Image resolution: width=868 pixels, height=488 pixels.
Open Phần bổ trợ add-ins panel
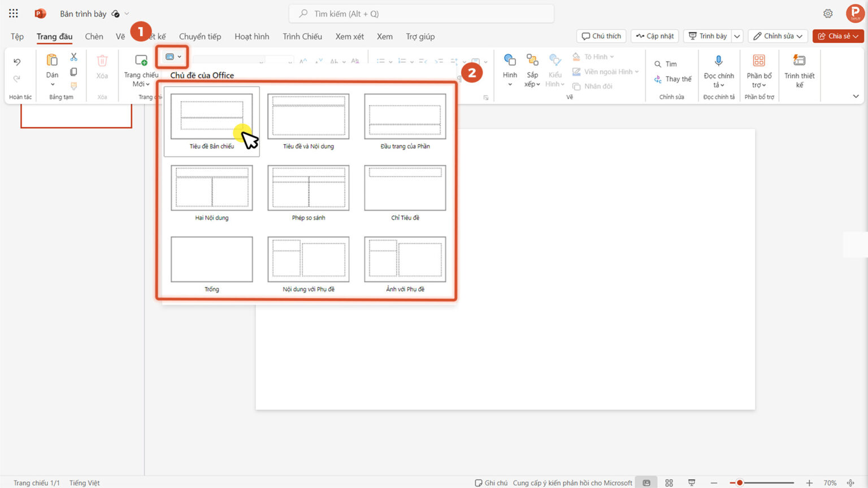click(759, 61)
